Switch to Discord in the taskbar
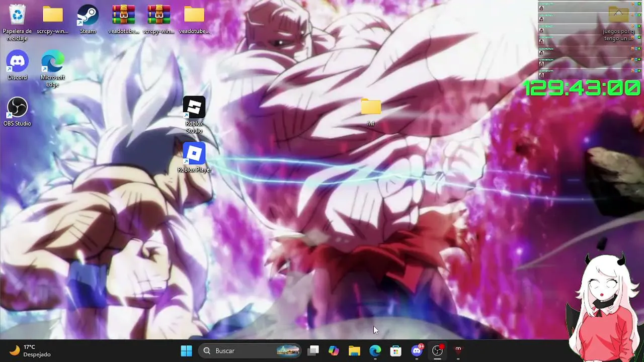 tap(417, 351)
